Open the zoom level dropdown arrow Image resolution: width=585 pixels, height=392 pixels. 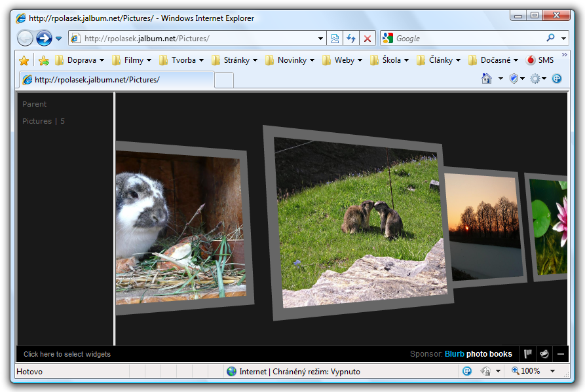click(552, 371)
